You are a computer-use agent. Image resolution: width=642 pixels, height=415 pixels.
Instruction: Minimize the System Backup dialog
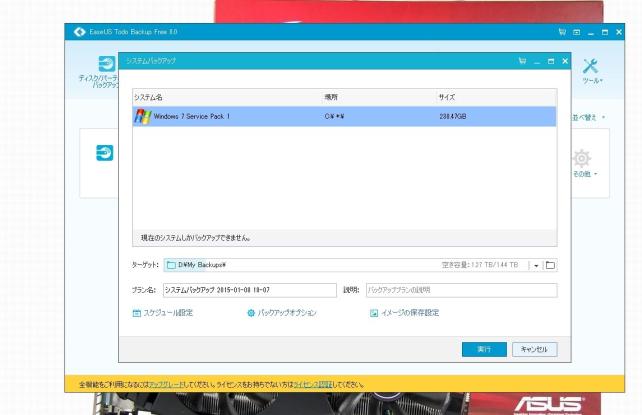tap(537, 61)
